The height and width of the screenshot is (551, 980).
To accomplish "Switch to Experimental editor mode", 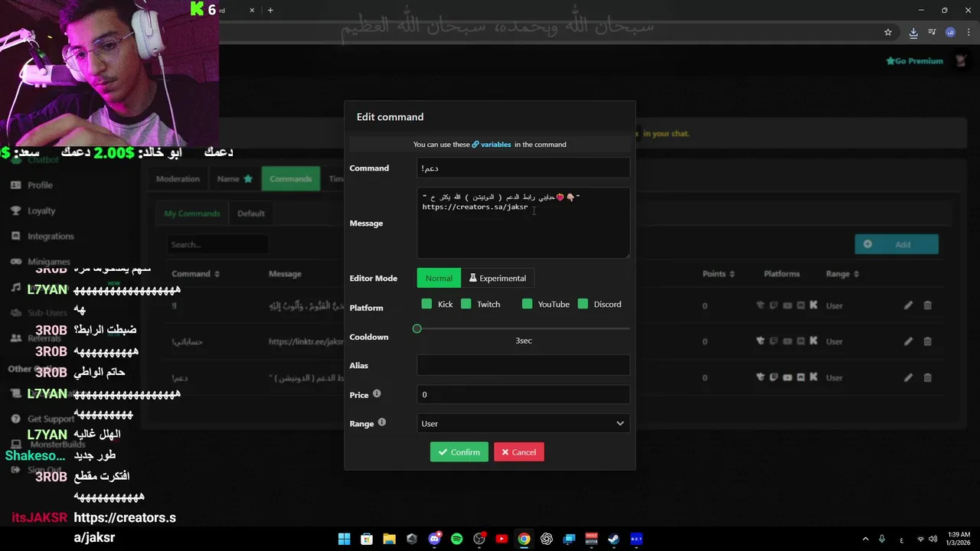I will click(x=498, y=278).
